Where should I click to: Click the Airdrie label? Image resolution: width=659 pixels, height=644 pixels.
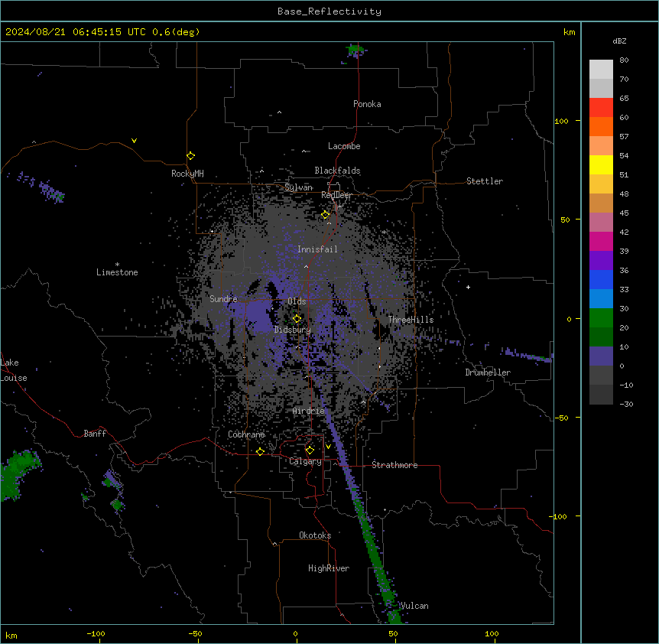309,411
